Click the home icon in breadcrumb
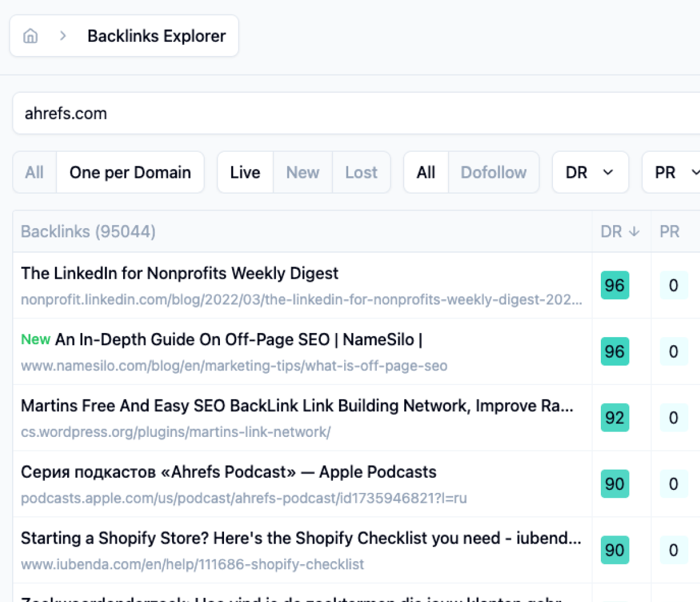The width and height of the screenshot is (700, 602). [30, 36]
